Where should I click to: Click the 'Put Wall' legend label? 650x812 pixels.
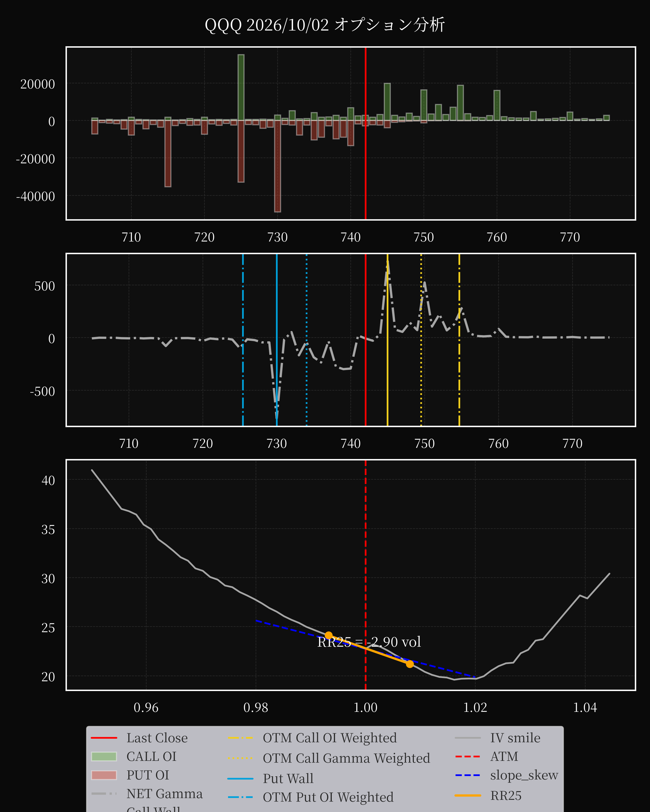click(288, 778)
